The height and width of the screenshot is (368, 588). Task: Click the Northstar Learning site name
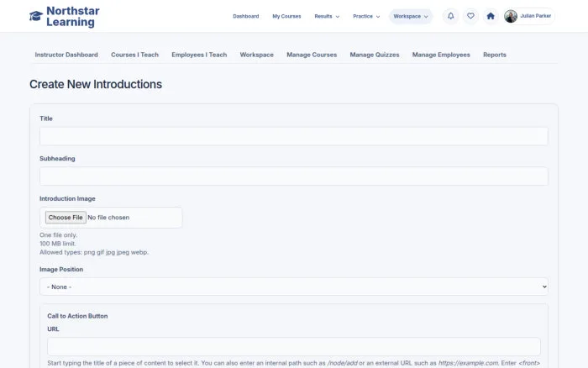[73, 16]
